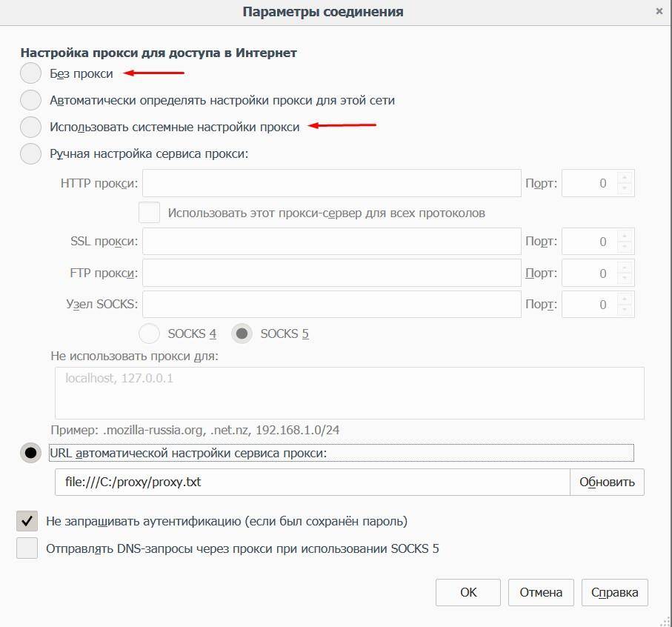Viewport: 672px width, 627px height.
Task: Increase the FTP proxy port value
Action: click(625, 268)
